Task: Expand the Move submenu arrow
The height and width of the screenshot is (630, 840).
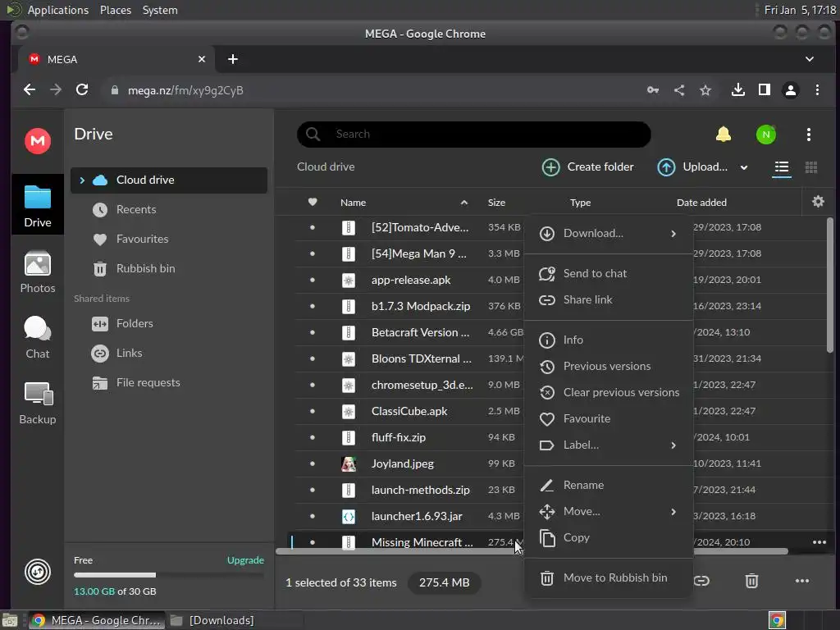Action: (x=673, y=512)
